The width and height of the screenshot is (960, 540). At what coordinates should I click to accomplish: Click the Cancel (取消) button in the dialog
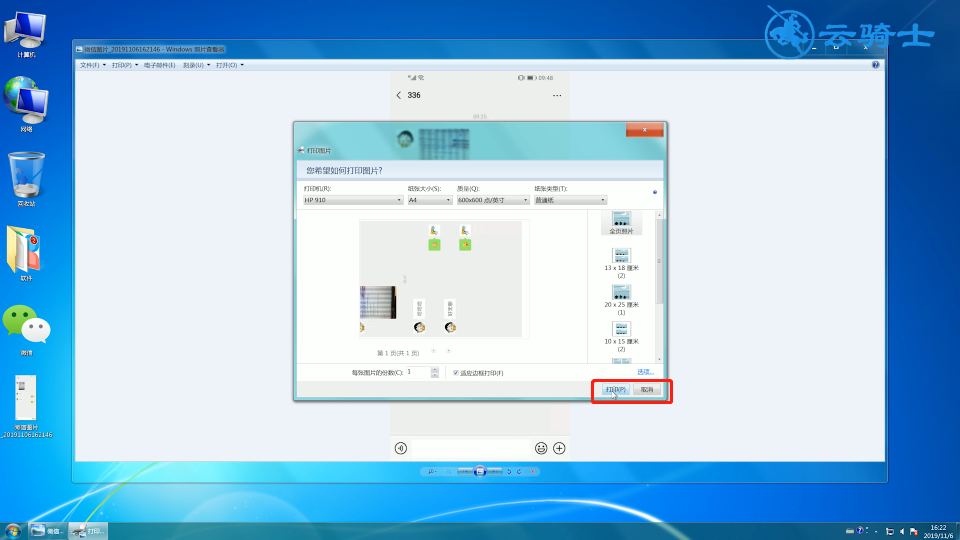647,389
